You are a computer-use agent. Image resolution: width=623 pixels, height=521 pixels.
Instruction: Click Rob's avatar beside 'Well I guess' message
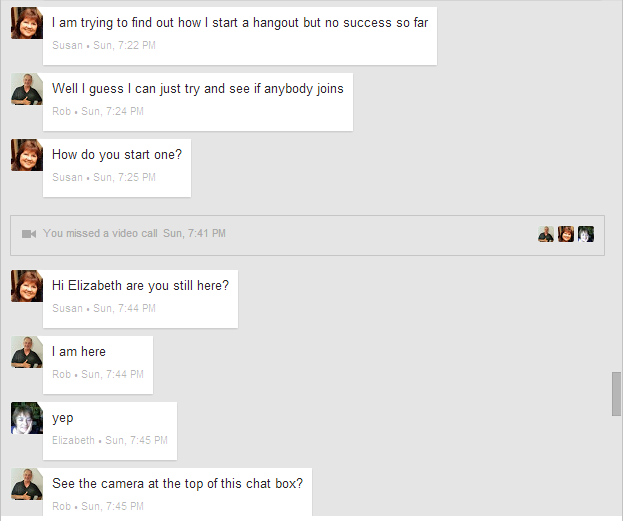[26, 89]
